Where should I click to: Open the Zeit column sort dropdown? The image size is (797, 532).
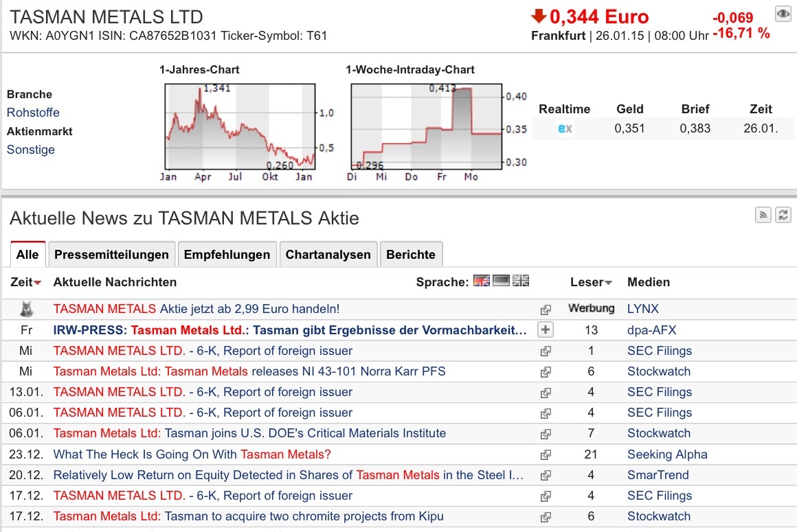(x=36, y=282)
